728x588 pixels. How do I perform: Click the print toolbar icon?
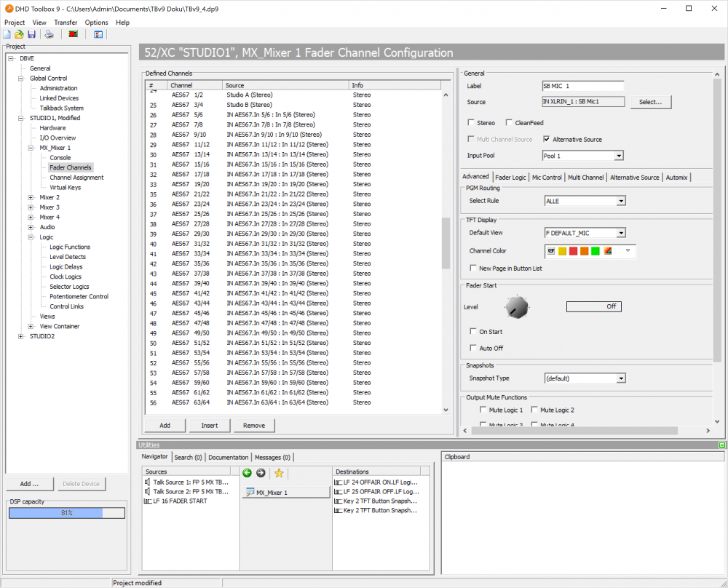click(x=49, y=34)
